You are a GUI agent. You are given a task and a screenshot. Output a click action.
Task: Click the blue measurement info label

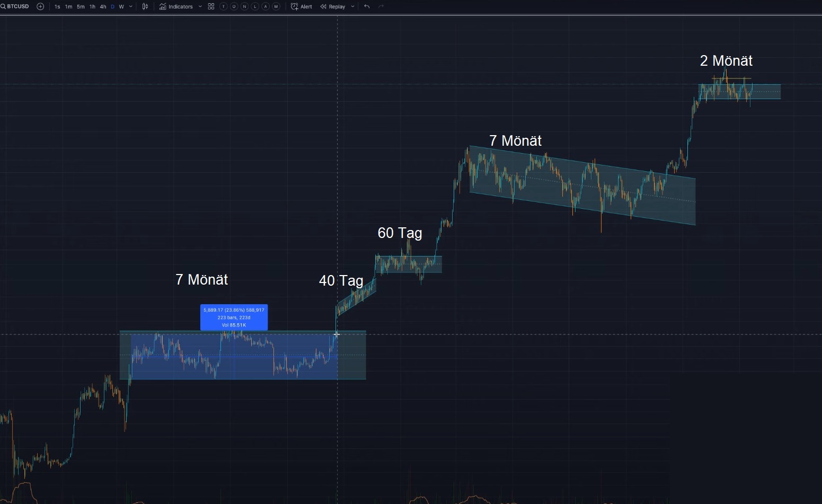[234, 317]
